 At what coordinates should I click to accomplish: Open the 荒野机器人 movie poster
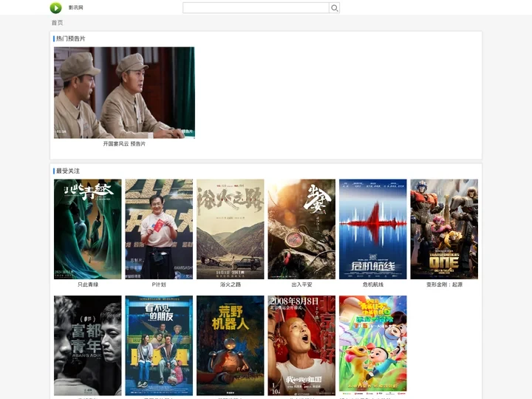(230, 345)
